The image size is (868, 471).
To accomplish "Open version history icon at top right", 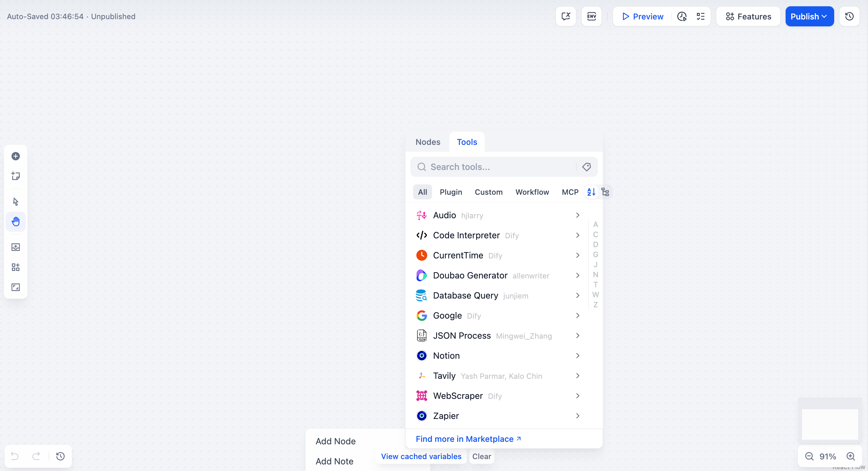I will 849,16.
